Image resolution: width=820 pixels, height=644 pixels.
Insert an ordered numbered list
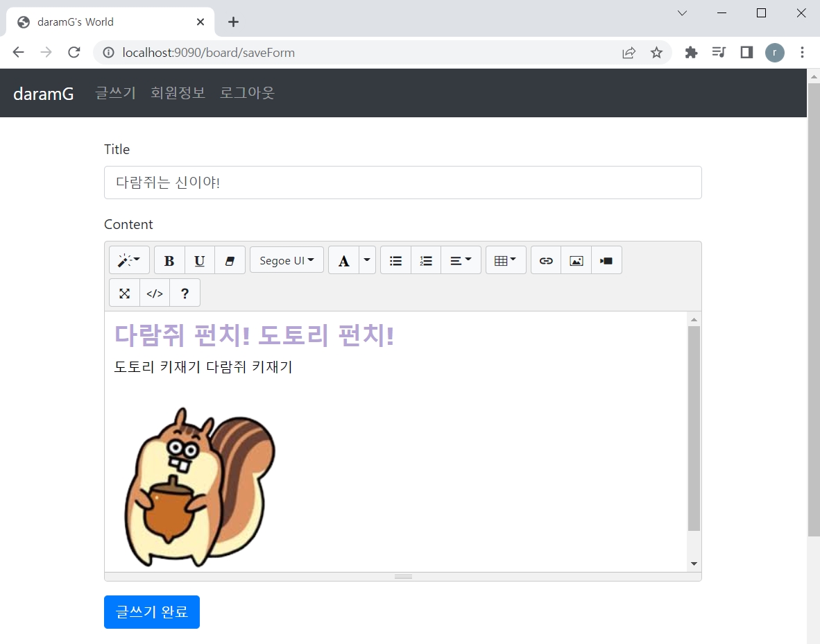pyautogui.click(x=426, y=260)
